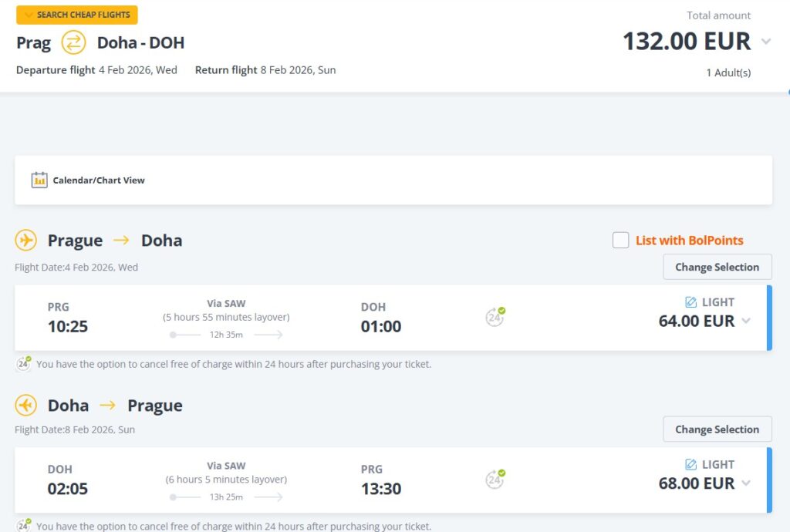
Task: Open the Calendar/Chart View icon
Action: [x=39, y=180]
